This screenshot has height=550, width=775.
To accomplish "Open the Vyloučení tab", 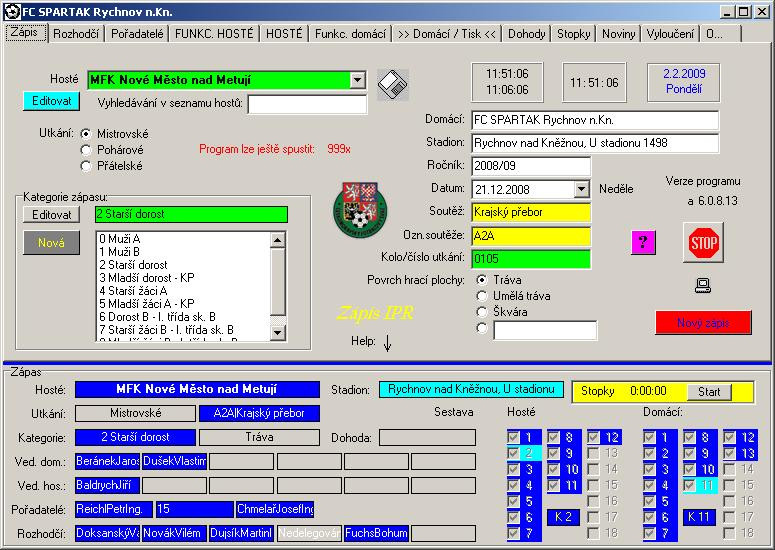I will (x=670, y=34).
